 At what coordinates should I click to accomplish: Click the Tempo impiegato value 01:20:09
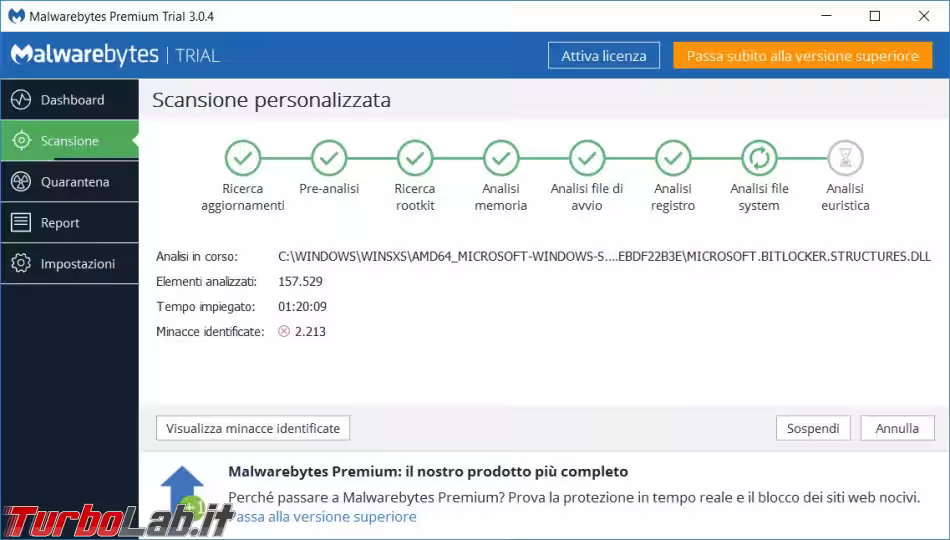[x=302, y=306]
